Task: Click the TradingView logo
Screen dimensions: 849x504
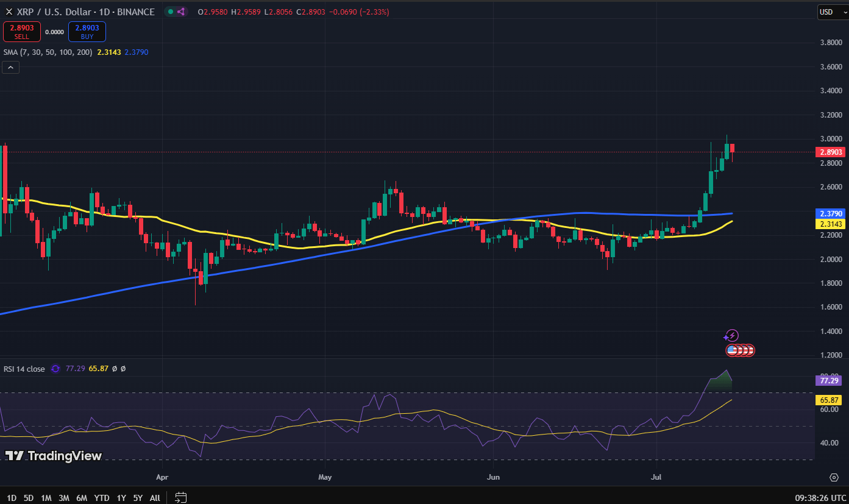Action: (54, 456)
